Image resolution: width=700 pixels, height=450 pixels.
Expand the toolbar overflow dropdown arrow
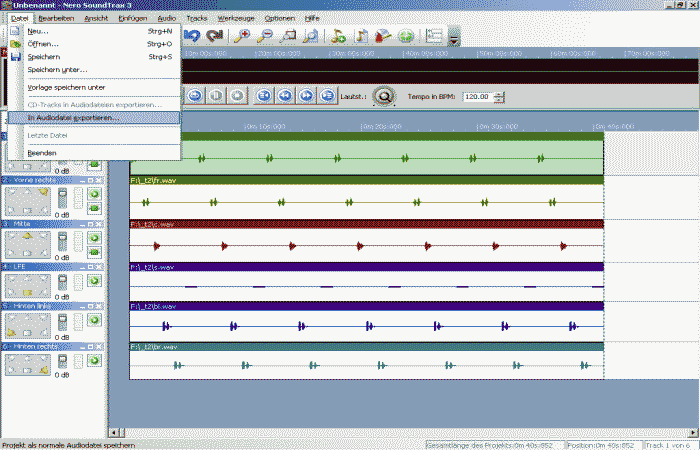pyautogui.click(x=454, y=38)
